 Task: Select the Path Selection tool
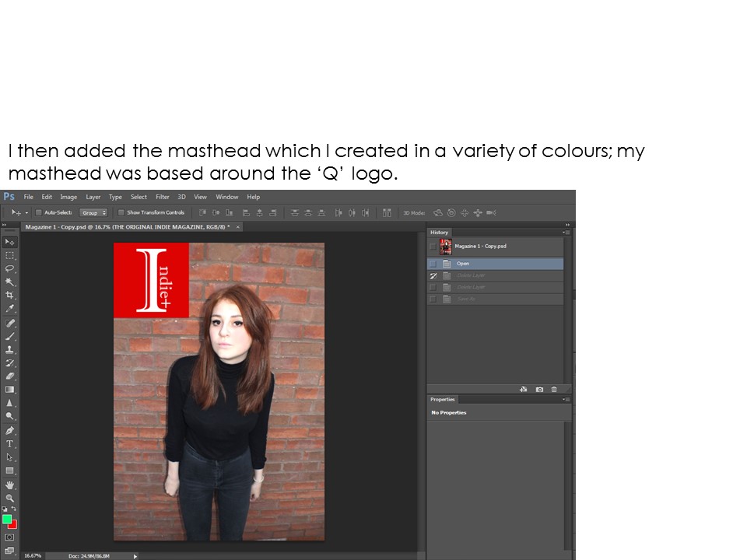click(9, 457)
